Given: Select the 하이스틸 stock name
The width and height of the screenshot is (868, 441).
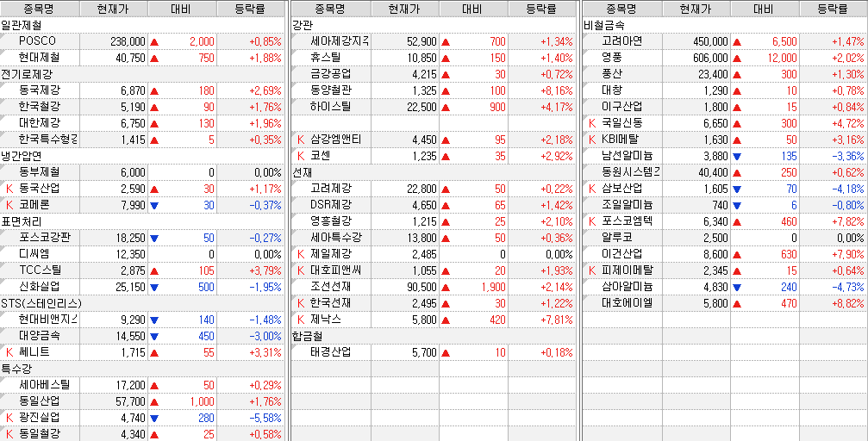Looking at the screenshot, I should tap(330, 106).
